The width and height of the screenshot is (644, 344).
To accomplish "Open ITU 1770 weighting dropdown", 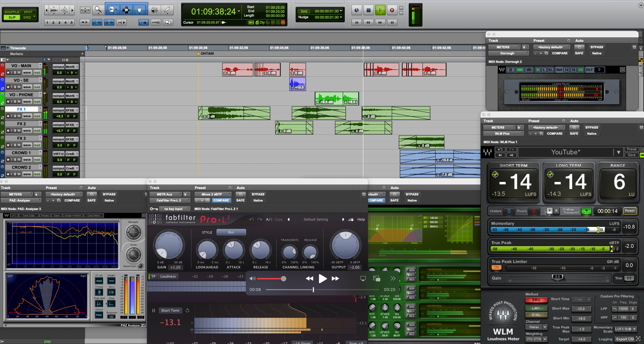I will pyautogui.click(x=536, y=339).
